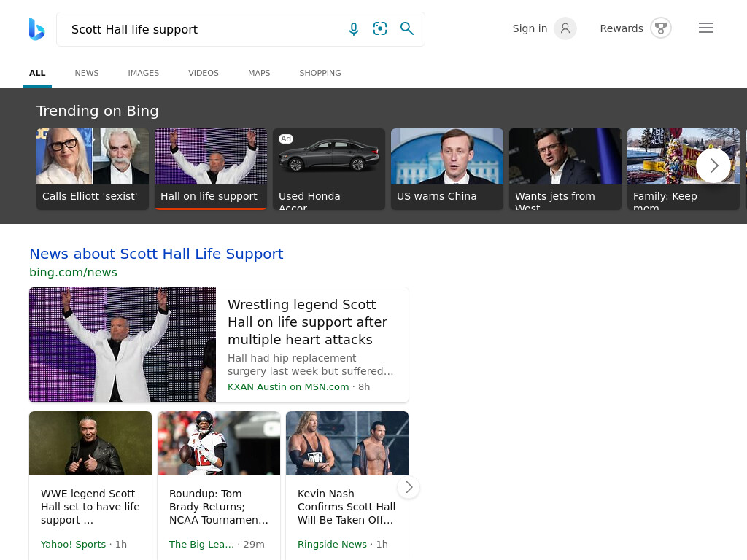Open US warns China trending card
This screenshot has width=747, height=560.
pyautogui.click(x=447, y=168)
